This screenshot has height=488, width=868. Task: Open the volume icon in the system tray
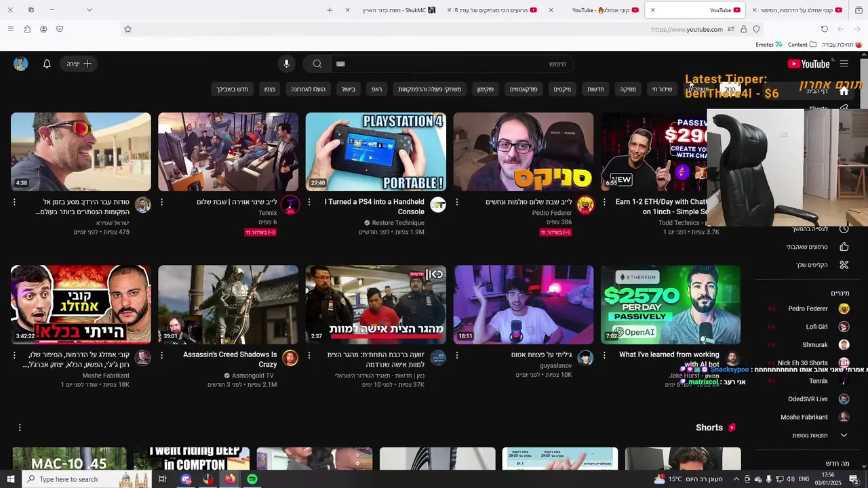tap(790, 479)
